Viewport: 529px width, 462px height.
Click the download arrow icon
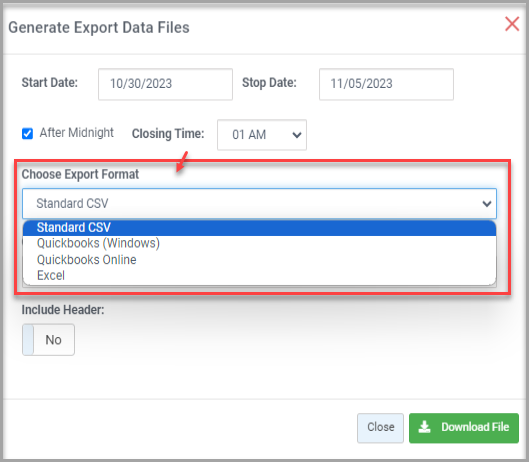click(424, 427)
